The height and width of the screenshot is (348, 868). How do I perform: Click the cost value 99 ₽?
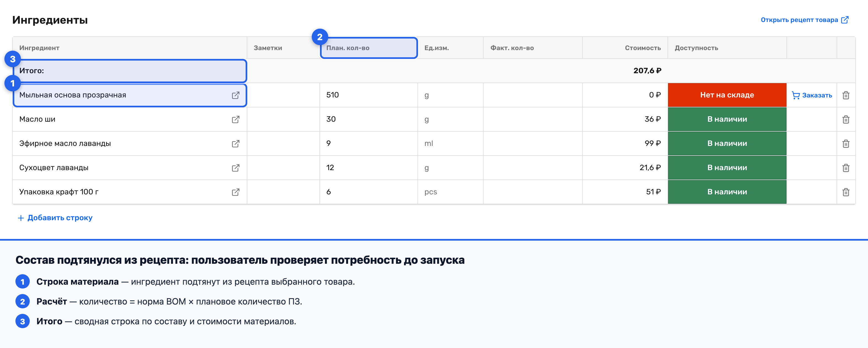coord(652,143)
